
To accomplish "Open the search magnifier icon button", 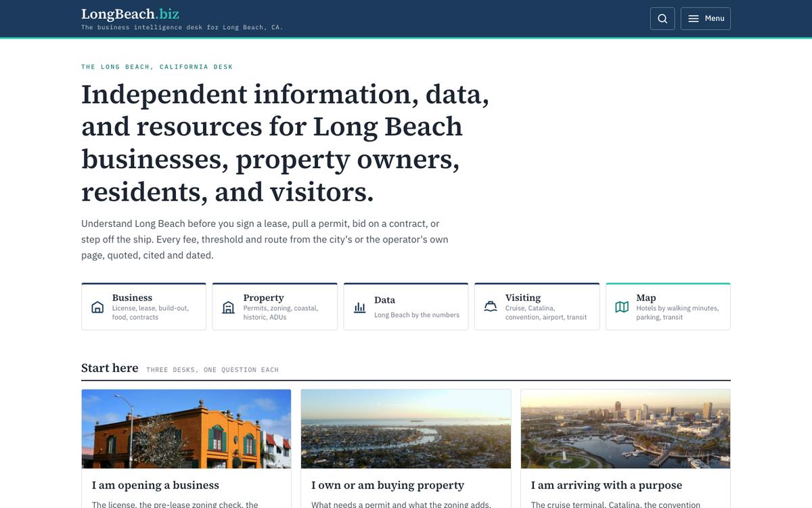I will click(x=662, y=18).
